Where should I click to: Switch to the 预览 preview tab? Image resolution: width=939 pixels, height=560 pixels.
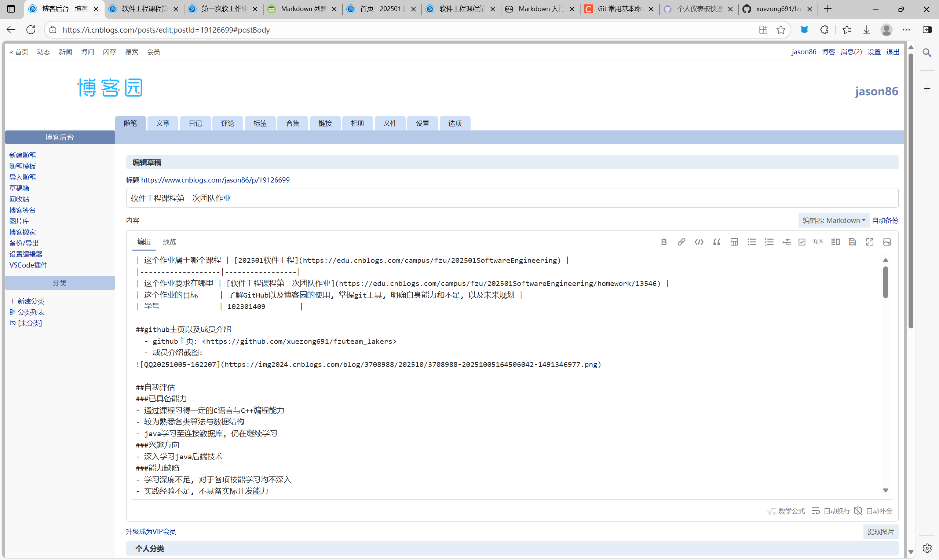click(169, 242)
